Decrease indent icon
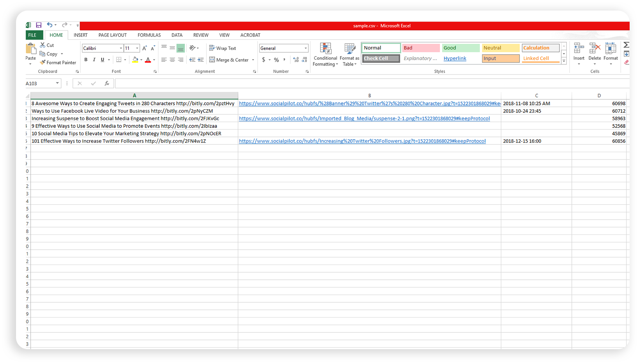This screenshot has width=639, height=364. pyautogui.click(x=192, y=60)
